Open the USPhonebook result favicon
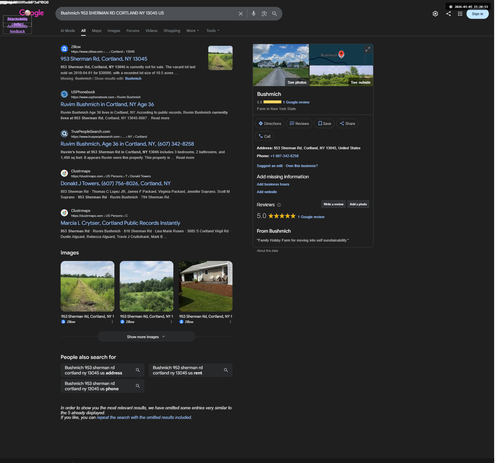The width and height of the screenshot is (500, 463). pos(64,94)
